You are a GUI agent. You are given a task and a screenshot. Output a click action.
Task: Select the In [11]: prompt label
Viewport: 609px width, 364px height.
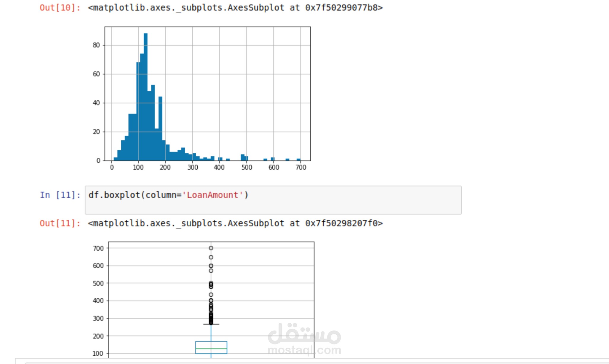(60, 195)
